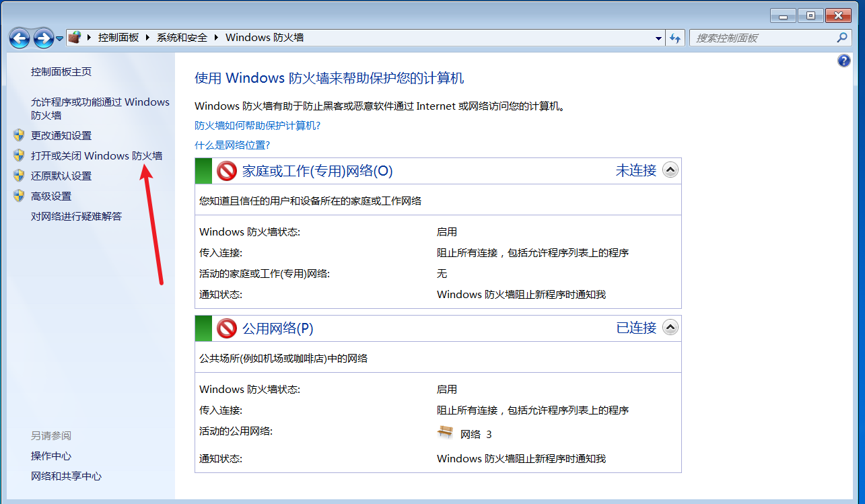
Task: Open the recent pages dropdown beside Forward
Action: coord(60,38)
